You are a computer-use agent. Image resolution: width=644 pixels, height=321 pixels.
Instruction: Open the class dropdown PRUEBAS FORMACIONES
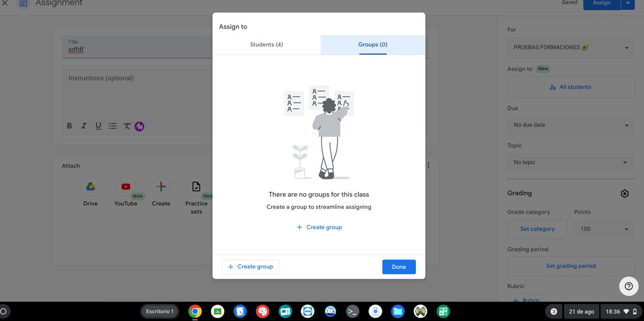571,48
